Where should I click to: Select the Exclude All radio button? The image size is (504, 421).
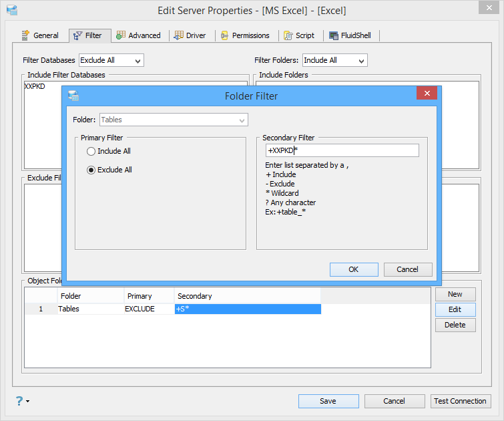[x=91, y=170]
